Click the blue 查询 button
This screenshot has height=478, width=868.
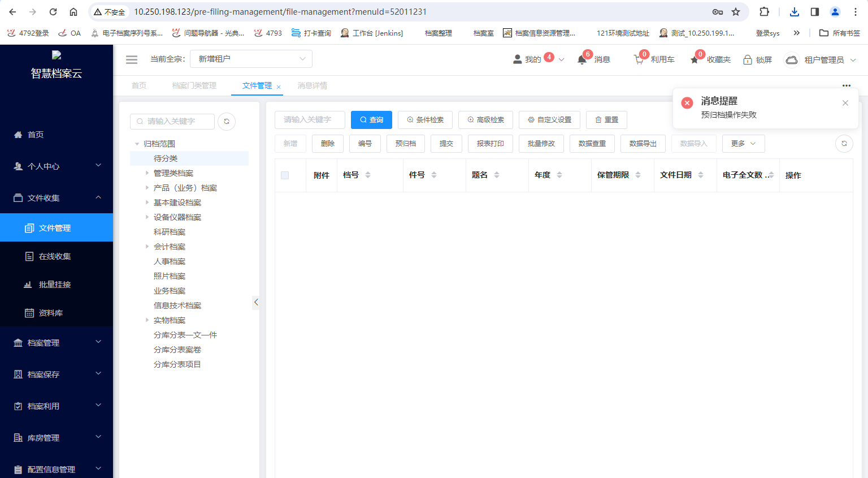[x=371, y=120]
